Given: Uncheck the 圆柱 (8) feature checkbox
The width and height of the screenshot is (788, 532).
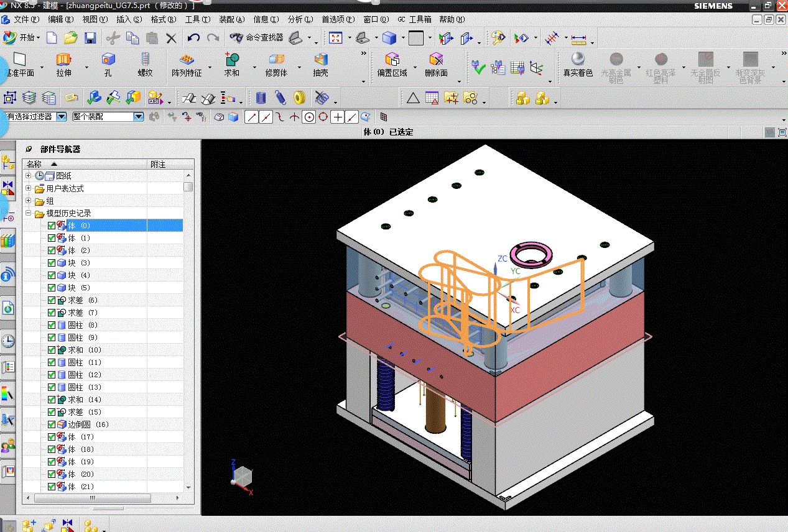Looking at the screenshot, I should (x=52, y=325).
